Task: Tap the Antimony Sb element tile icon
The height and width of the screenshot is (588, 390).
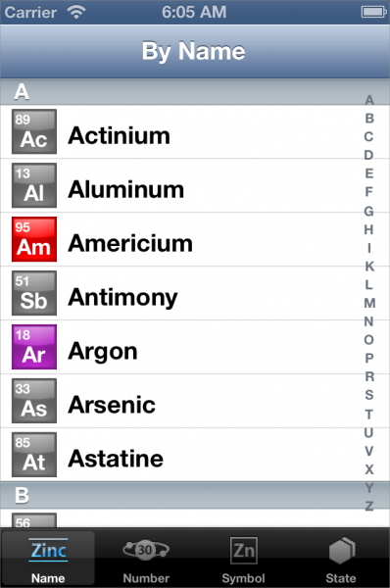Action: click(34, 293)
